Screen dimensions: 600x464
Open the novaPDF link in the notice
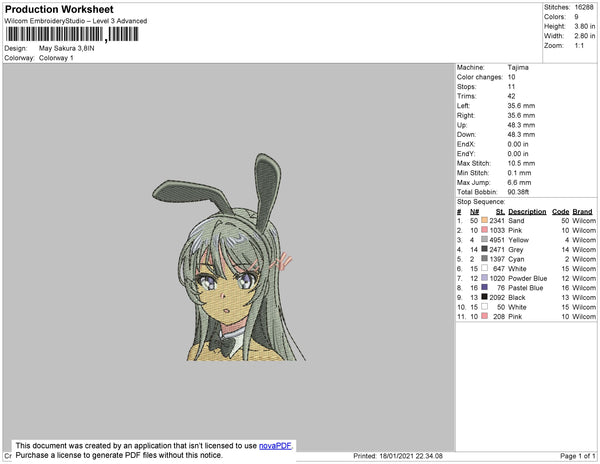(x=275, y=445)
